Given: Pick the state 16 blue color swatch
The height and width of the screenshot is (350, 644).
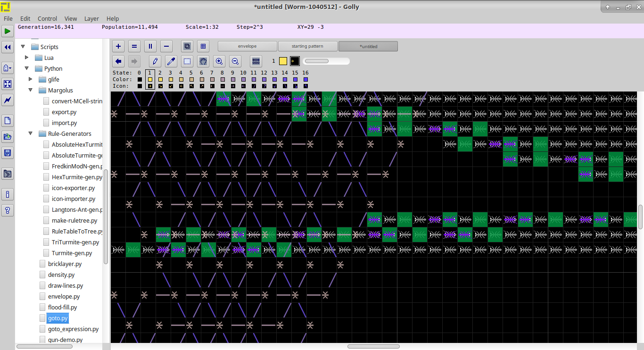Looking at the screenshot, I should (305, 80).
